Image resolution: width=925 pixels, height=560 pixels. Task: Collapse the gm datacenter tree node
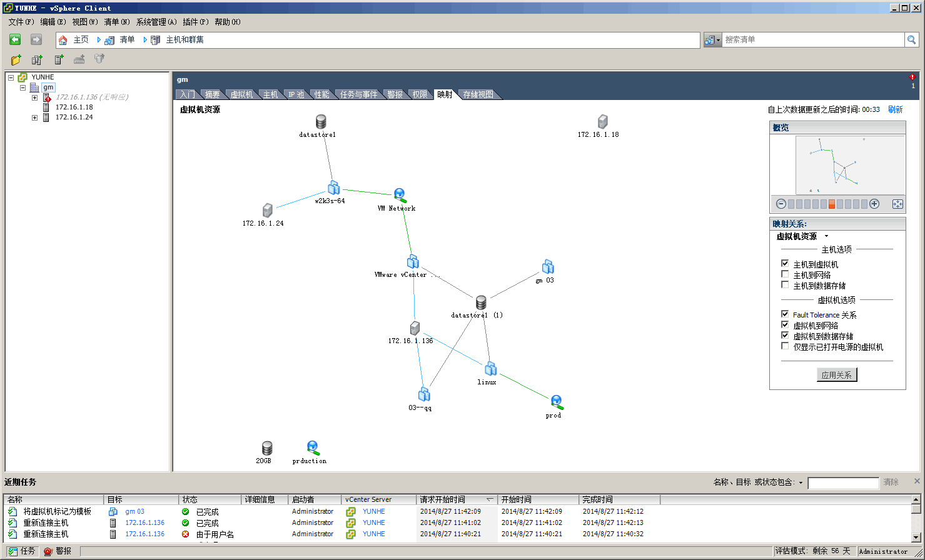(x=23, y=87)
